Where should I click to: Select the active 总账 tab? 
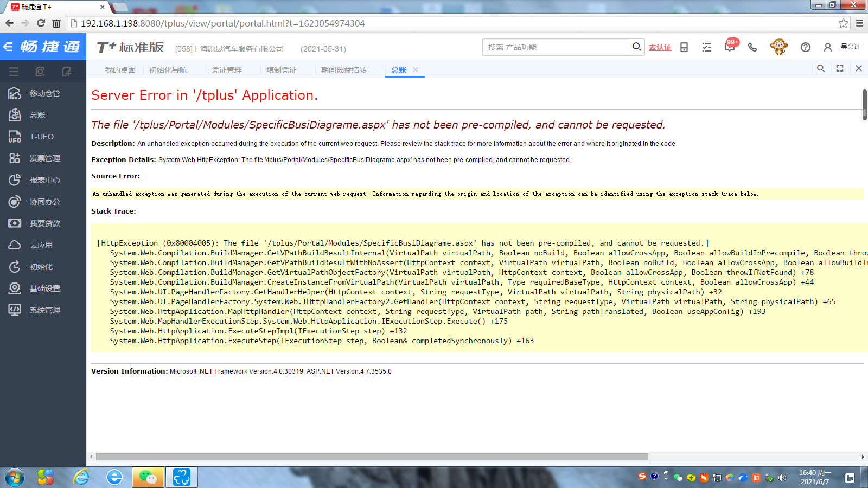coord(399,70)
